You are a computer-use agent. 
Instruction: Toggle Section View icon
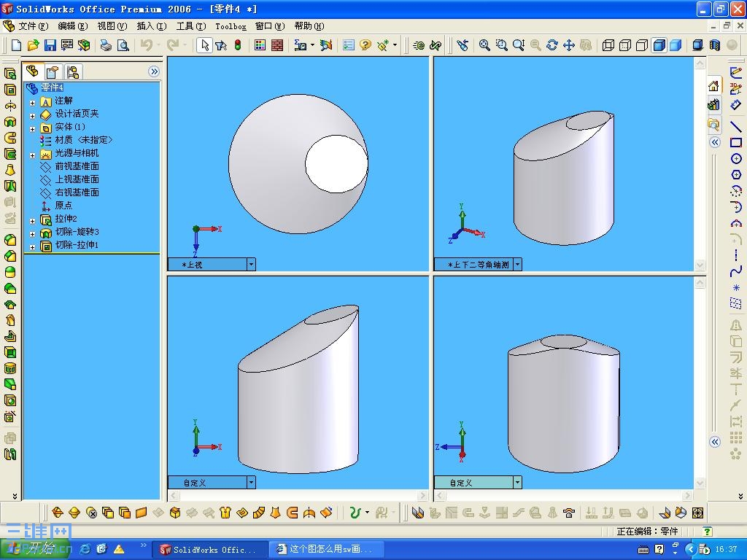715,45
